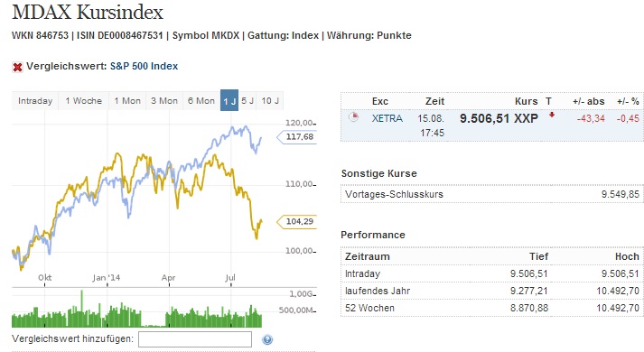Image resolution: width=644 pixels, height=352 pixels.
Task: Click the MDAX Kursindex title
Action: pyautogui.click(x=88, y=12)
